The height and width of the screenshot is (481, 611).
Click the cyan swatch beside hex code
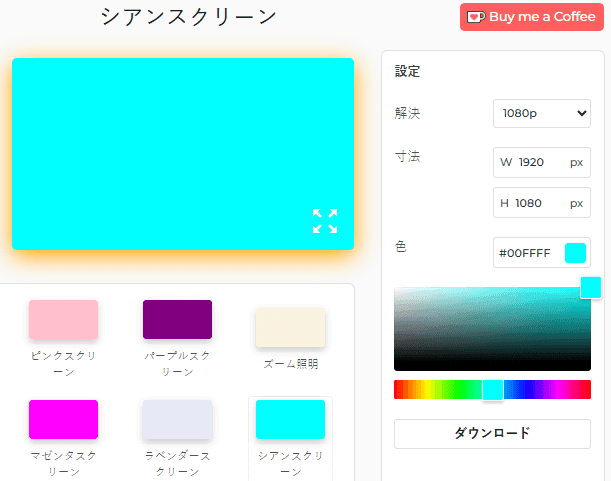575,253
